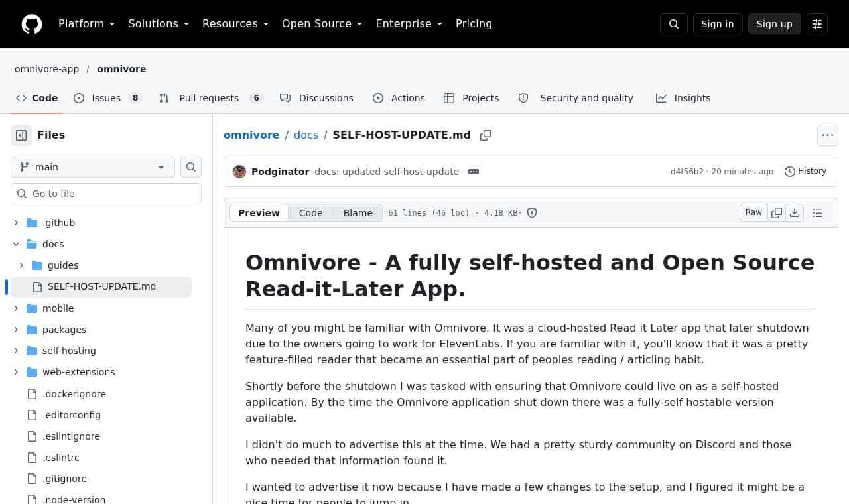The image size is (849, 504).
Task: Open the omnivore-app owner link
Action: (46, 69)
